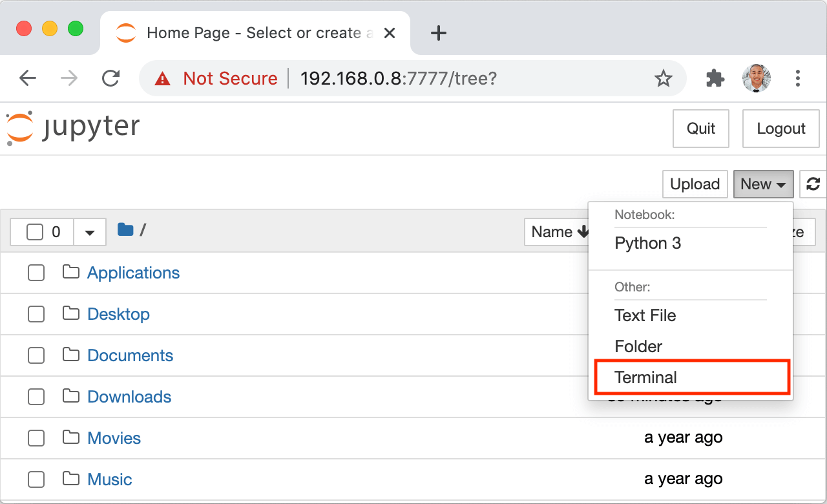Viewport: 827px width, 504px height.
Task: Click the Logout button
Action: click(780, 128)
